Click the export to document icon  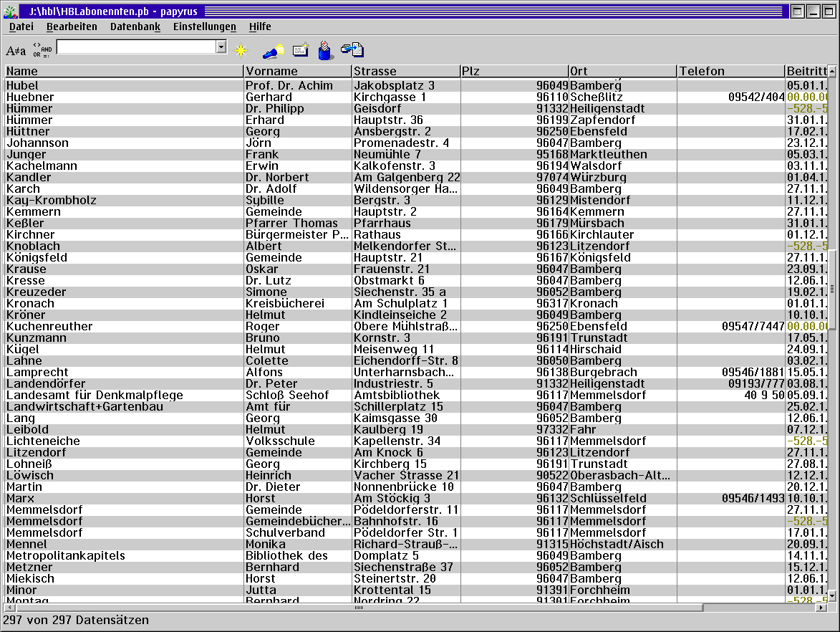[352, 50]
